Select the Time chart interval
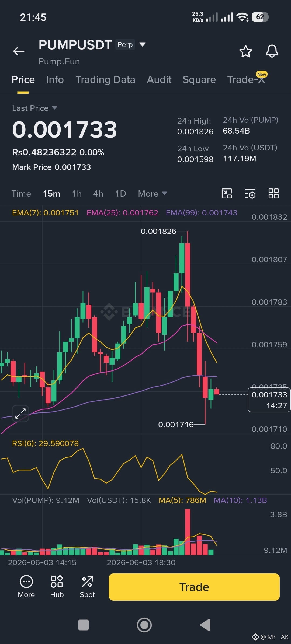Image resolution: width=291 pixels, height=644 pixels. click(21, 194)
